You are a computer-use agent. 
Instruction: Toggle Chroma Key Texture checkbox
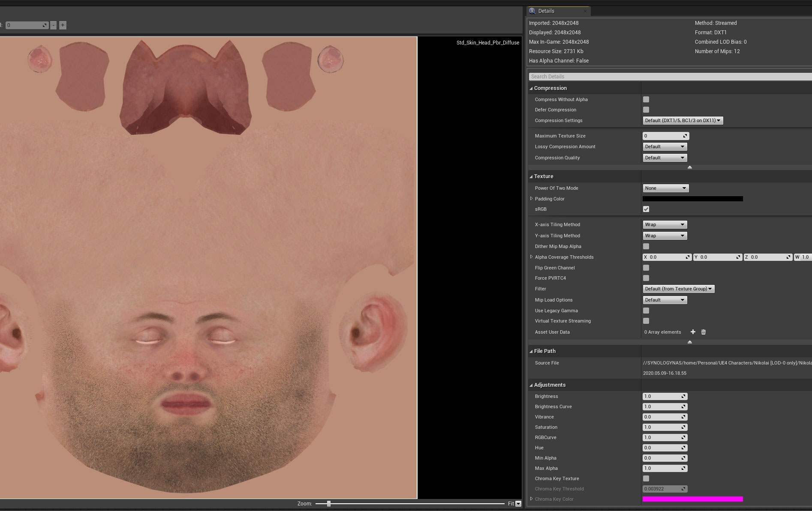[x=646, y=478]
